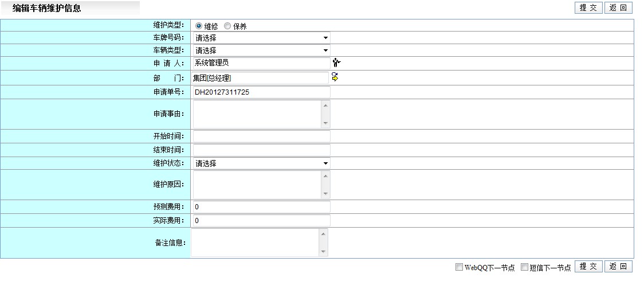Click the 返回 button beside the 短信下一节点 checkbox
Image resolution: width=644 pixels, height=285 pixels.
(x=618, y=267)
